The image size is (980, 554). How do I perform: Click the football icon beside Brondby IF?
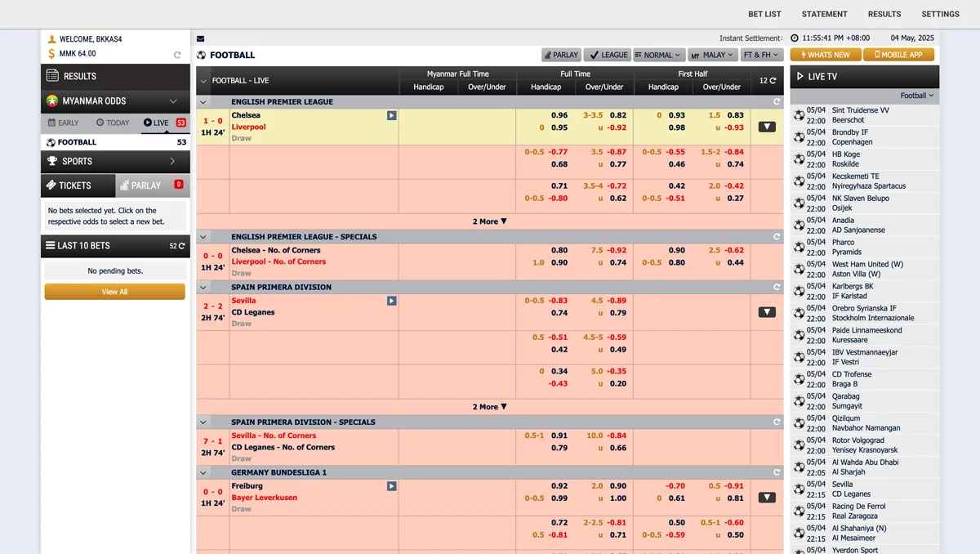(x=799, y=137)
